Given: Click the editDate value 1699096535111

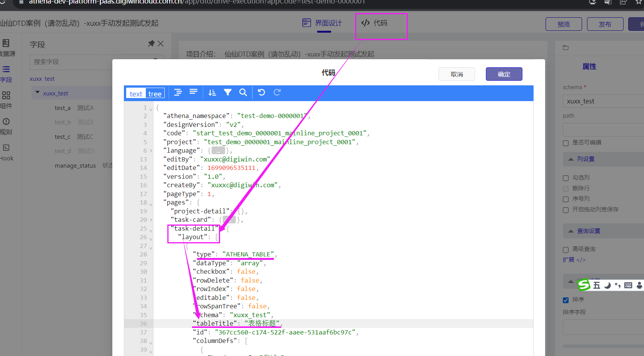Looking at the screenshot, I should click(231, 168).
